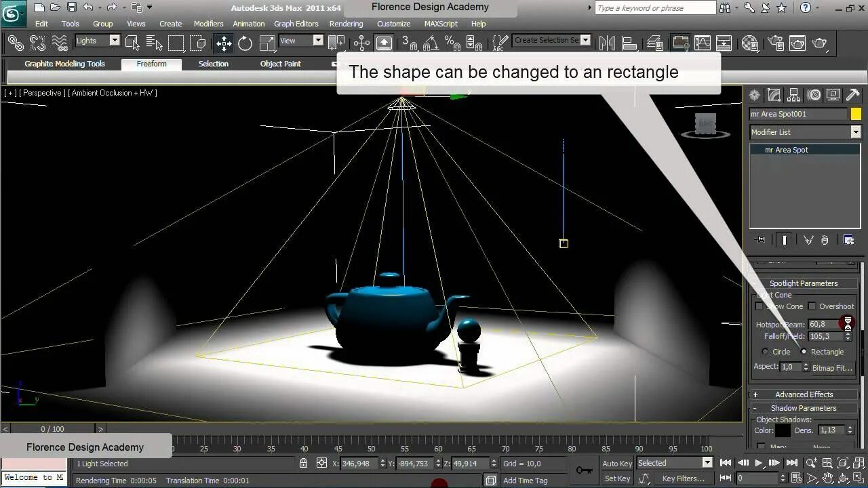
Task: Expand the Advanced Effects rollout
Action: (804, 394)
